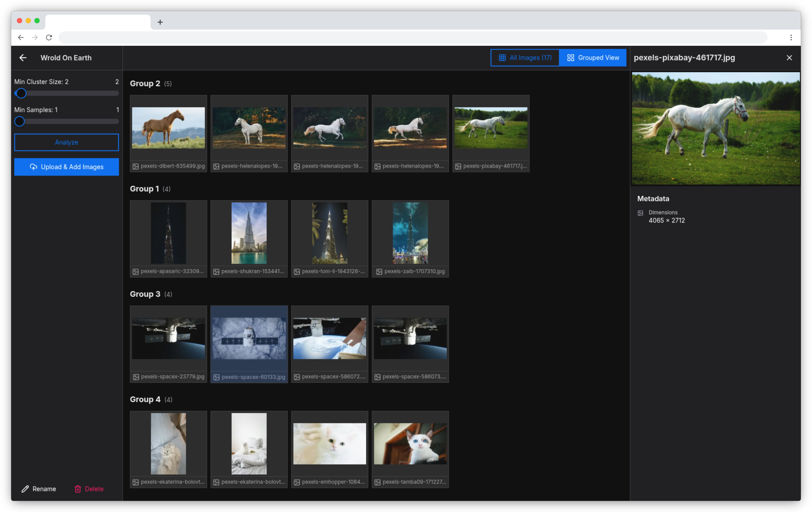Select the brown horse thumbnail in Group 2
This screenshot has height=512, width=812.
click(168, 128)
